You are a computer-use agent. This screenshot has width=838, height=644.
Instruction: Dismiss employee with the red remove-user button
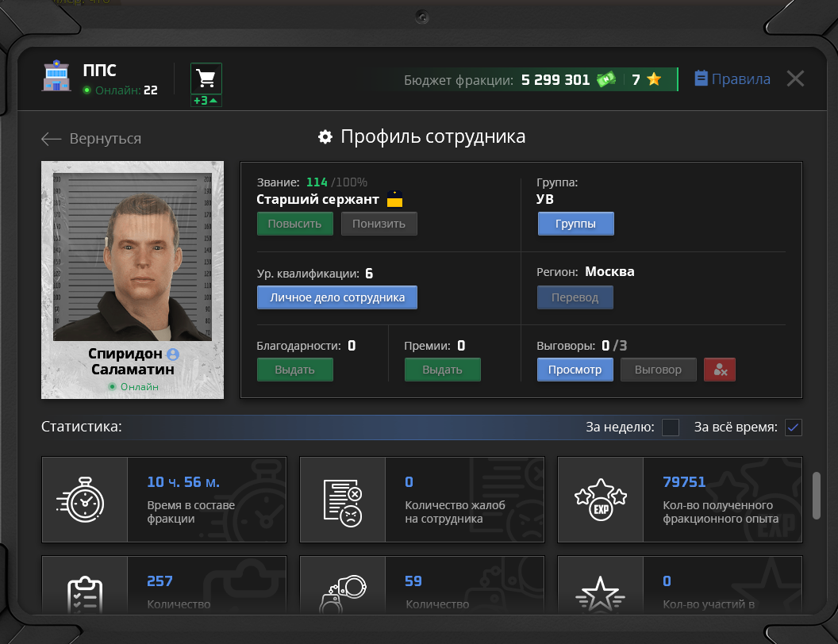(719, 370)
